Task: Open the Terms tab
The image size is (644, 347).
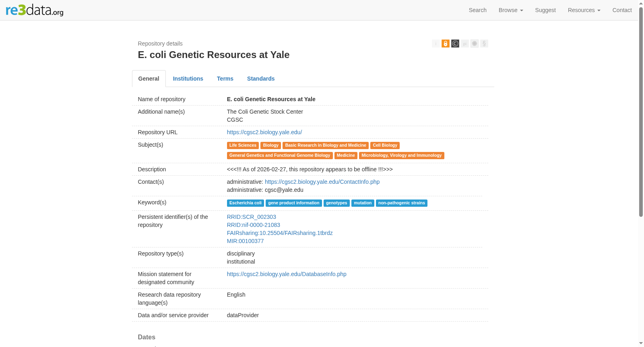Action: 225,79
